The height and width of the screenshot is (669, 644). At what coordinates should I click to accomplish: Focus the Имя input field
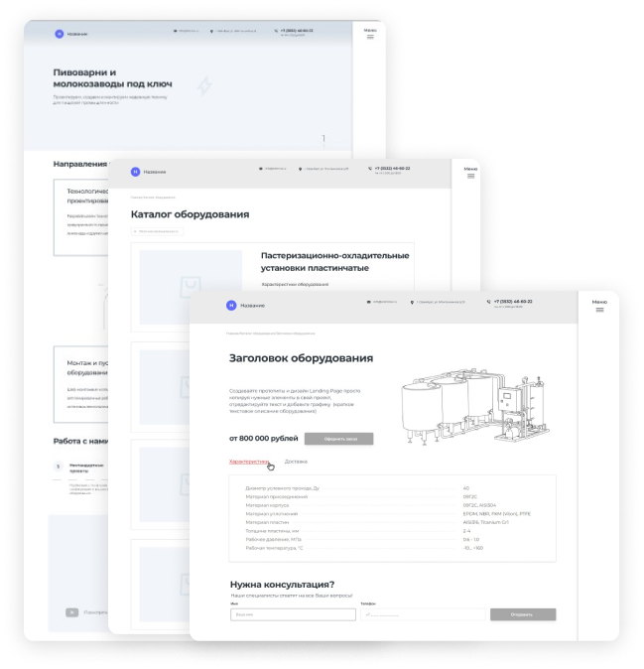click(292, 614)
